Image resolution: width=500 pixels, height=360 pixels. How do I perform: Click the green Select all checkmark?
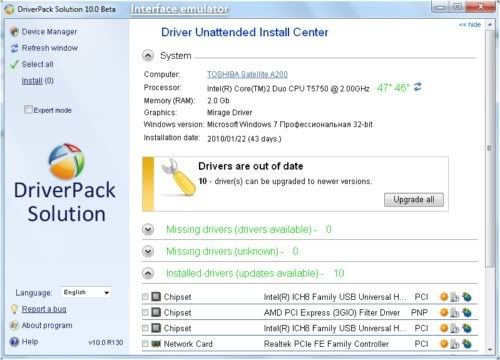tap(14, 64)
